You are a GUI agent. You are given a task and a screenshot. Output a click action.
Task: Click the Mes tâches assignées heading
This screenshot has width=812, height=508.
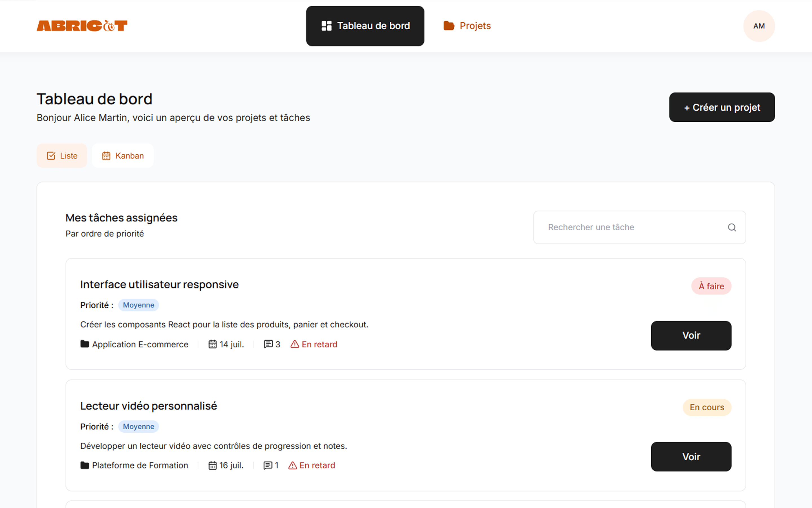pyautogui.click(x=122, y=218)
